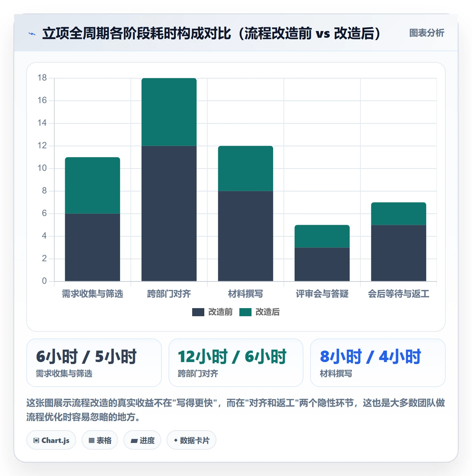Click the x-axis label 跨部门对齐
The height and width of the screenshot is (476, 472).
[169, 294]
